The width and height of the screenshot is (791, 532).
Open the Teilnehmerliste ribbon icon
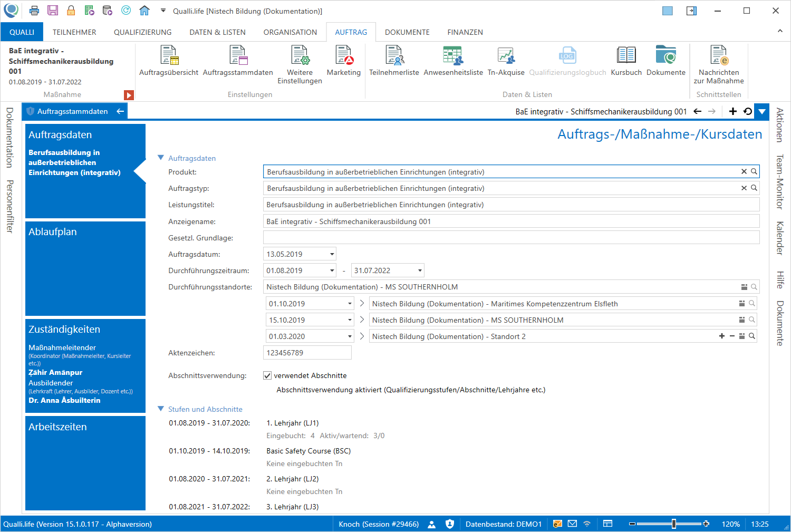pos(394,61)
